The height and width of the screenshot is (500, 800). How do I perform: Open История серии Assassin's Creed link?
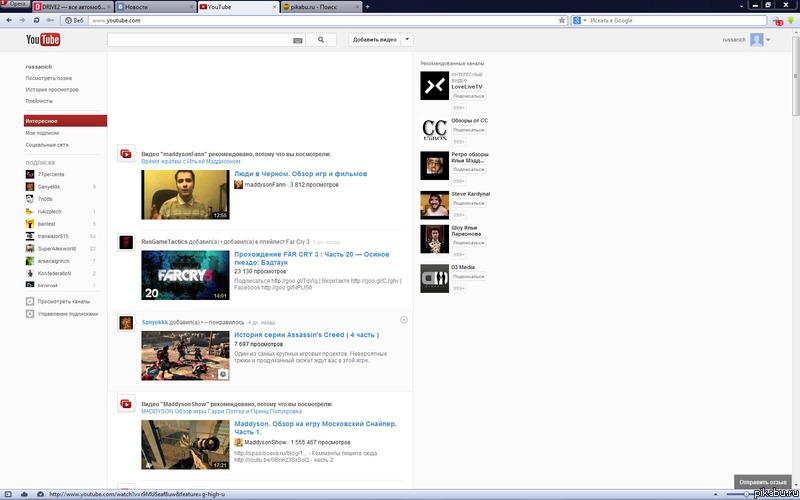(x=307, y=335)
